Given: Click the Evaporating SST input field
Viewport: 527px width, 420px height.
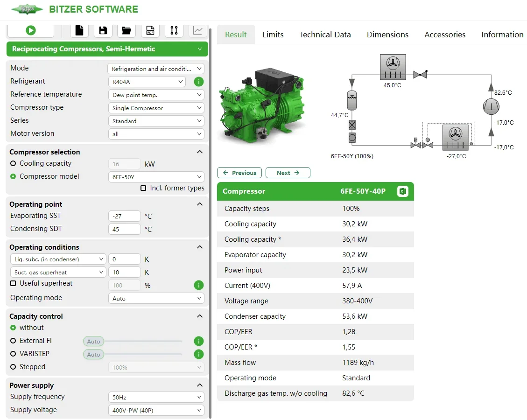Looking at the screenshot, I should [124, 216].
